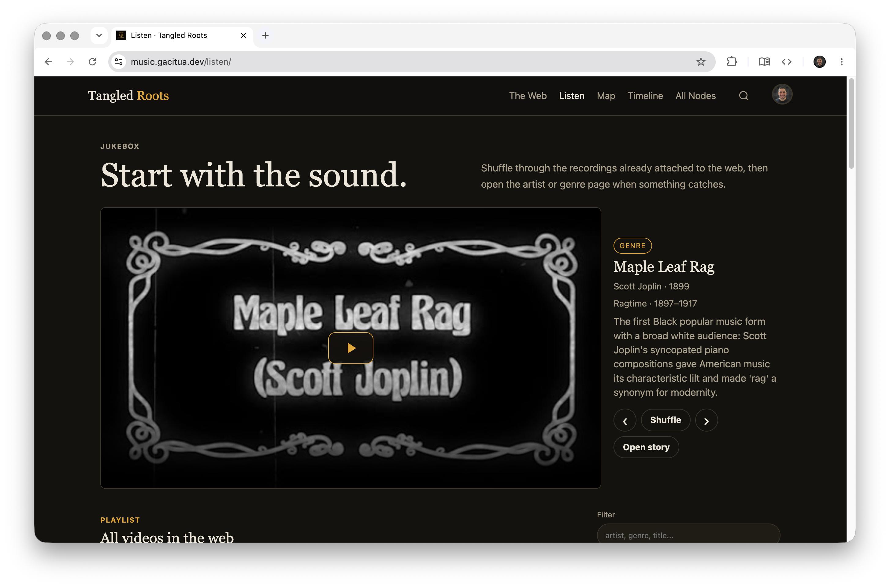Image resolution: width=890 pixels, height=588 pixels.
Task: Shuffle the jukebox recordings
Action: click(665, 420)
